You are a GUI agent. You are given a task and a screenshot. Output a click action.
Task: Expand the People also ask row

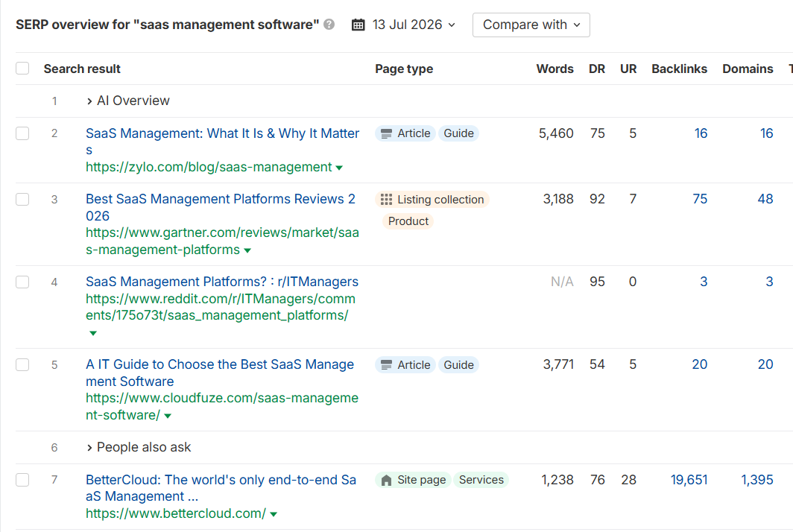[139, 447]
